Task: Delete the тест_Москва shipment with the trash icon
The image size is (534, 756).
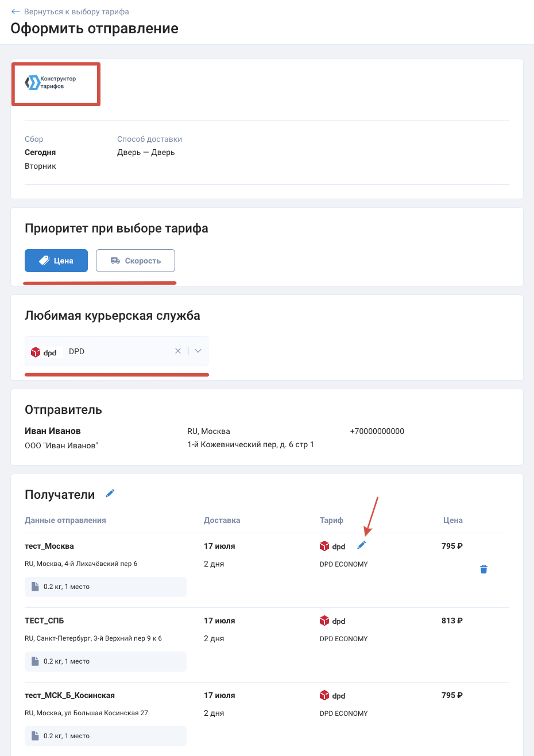Action: click(x=483, y=569)
